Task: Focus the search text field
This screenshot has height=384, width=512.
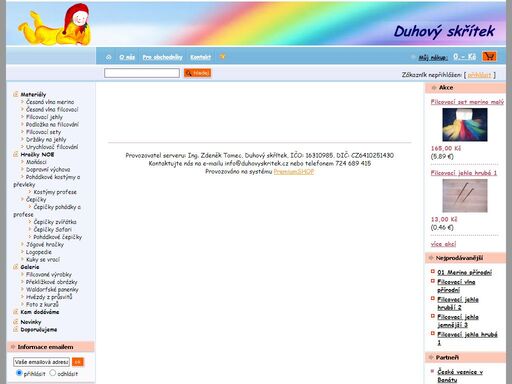Action: (x=142, y=73)
